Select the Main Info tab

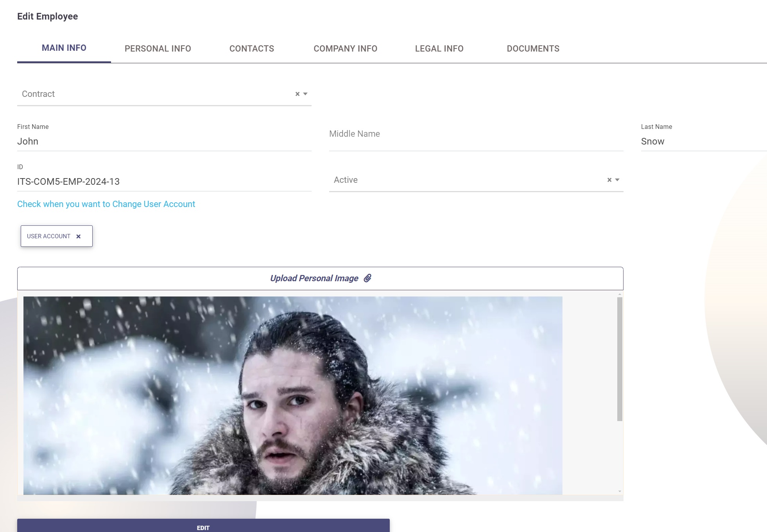[x=64, y=48]
